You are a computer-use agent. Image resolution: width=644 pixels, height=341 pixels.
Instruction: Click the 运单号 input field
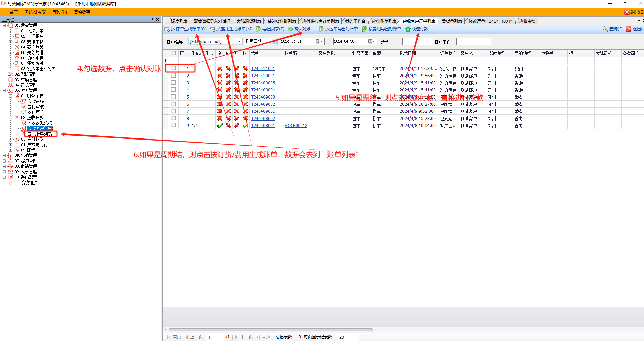(x=417, y=42)
